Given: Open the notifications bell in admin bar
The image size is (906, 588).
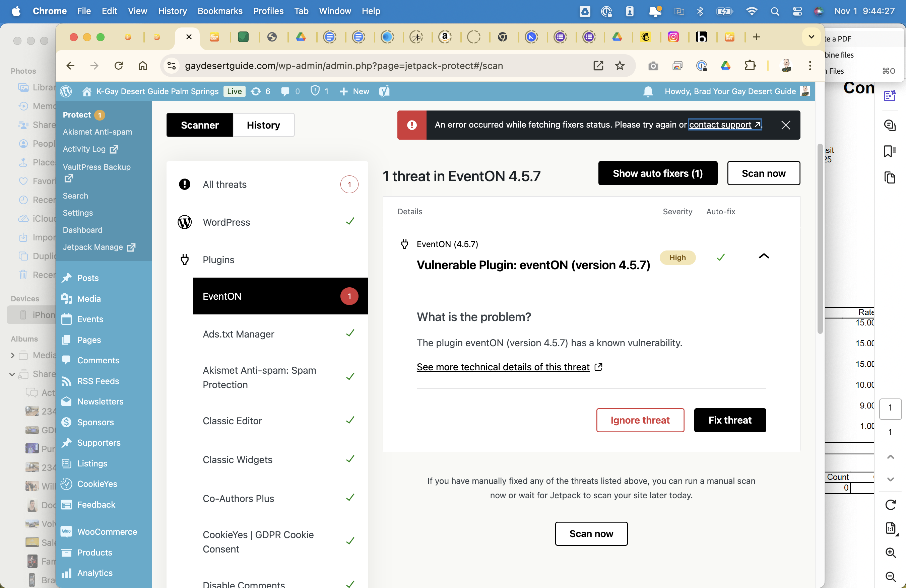Looking at the screenshot, I should [x=648, y=92].
